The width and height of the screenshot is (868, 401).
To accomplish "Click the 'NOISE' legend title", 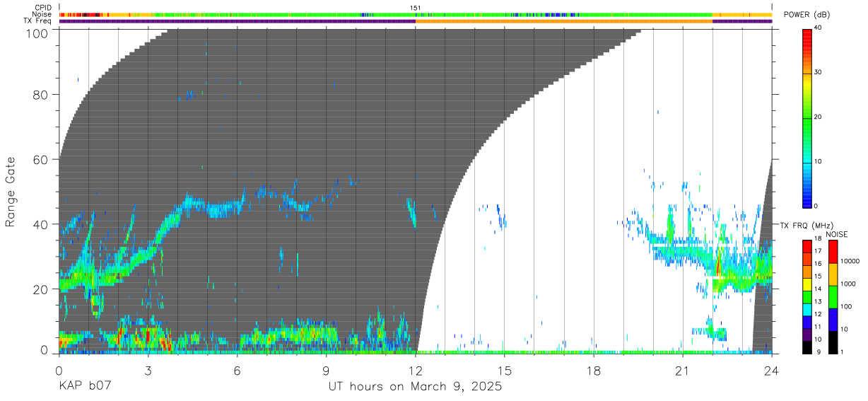I will tap(836, 234).
